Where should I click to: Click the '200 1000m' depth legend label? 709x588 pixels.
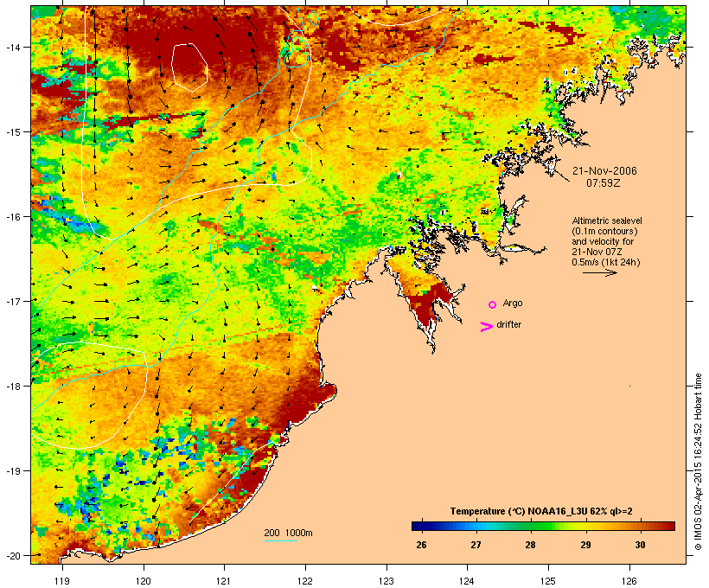tap(288, 533)
